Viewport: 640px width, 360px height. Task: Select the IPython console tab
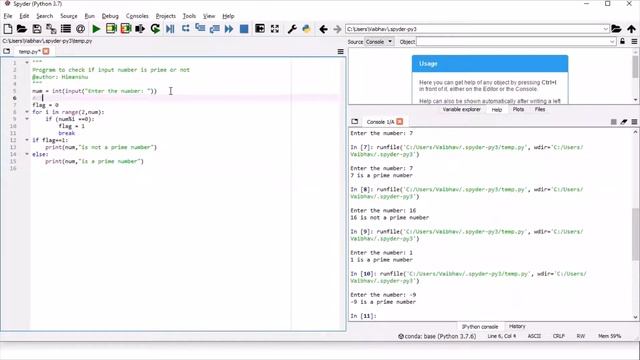pyautogui.click(x=480, y=327)
